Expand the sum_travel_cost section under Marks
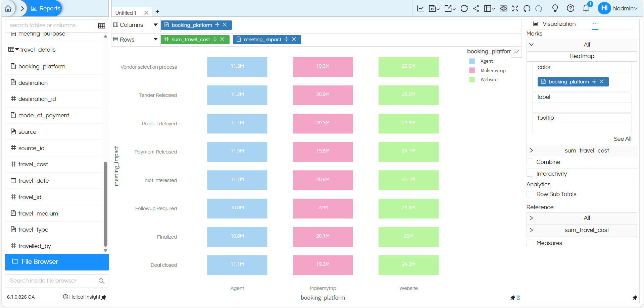This screenshot has width=644, height=308. [532, 150]
